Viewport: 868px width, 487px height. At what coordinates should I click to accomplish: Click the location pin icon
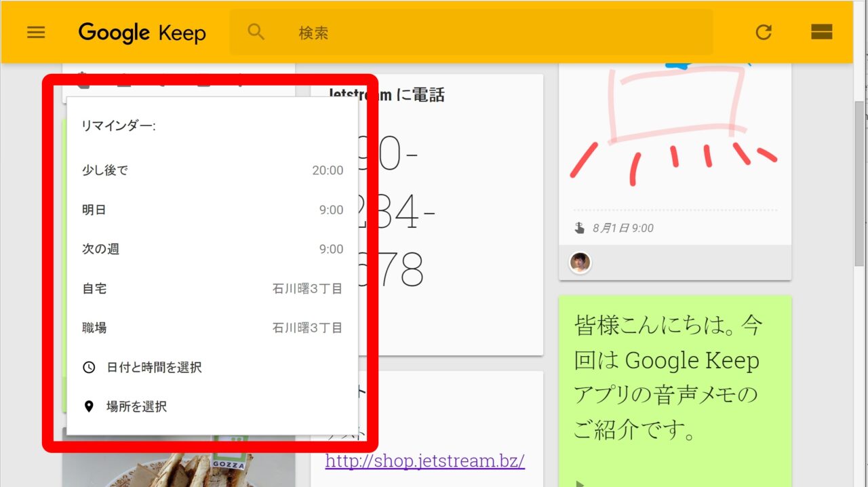click(89, 407)
